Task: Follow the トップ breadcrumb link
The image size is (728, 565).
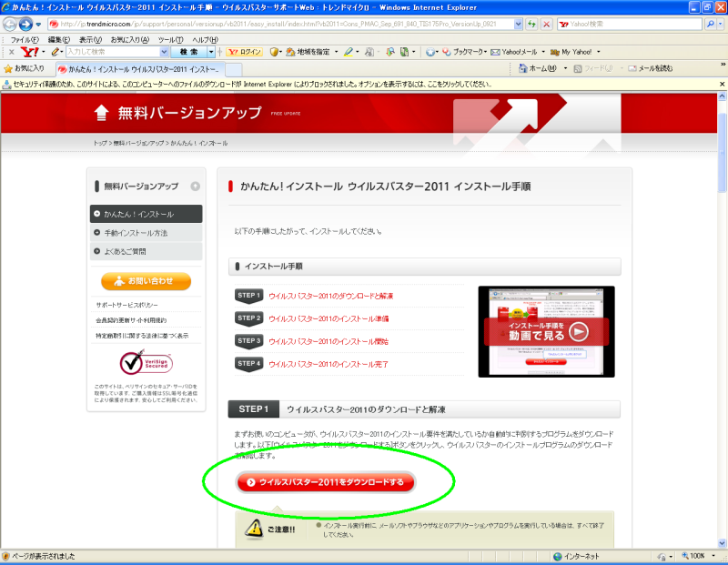Action: [x=100, y=144]
